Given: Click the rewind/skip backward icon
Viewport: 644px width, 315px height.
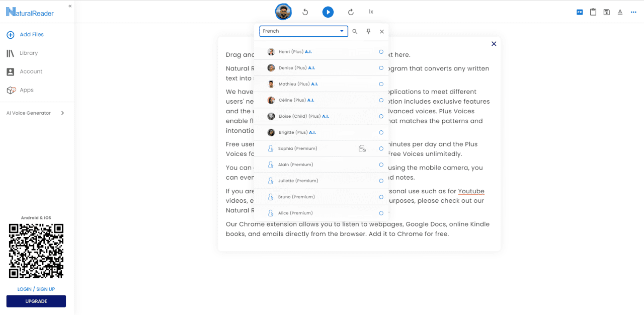Looking at the screenshot, I should pyautogui.click(x=305, y=12).
